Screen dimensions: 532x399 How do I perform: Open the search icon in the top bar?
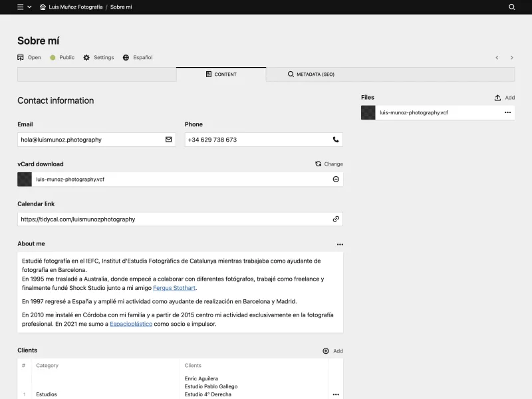tap(511, 7)
